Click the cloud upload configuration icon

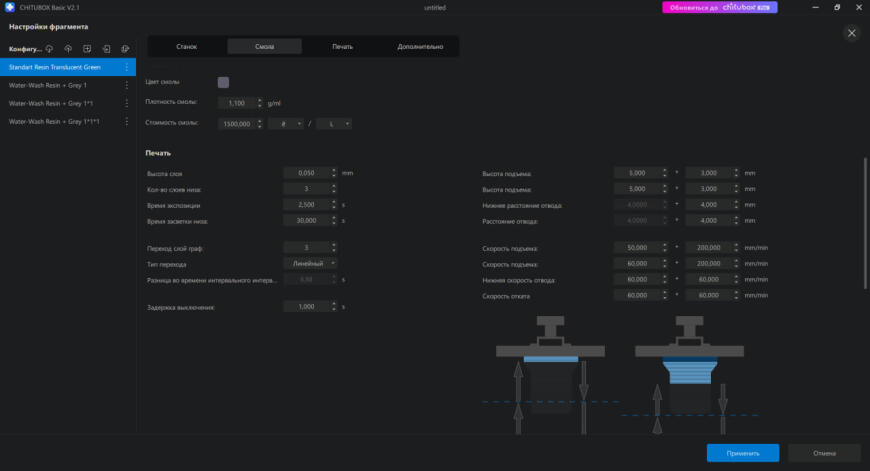[x=68, y=49]
